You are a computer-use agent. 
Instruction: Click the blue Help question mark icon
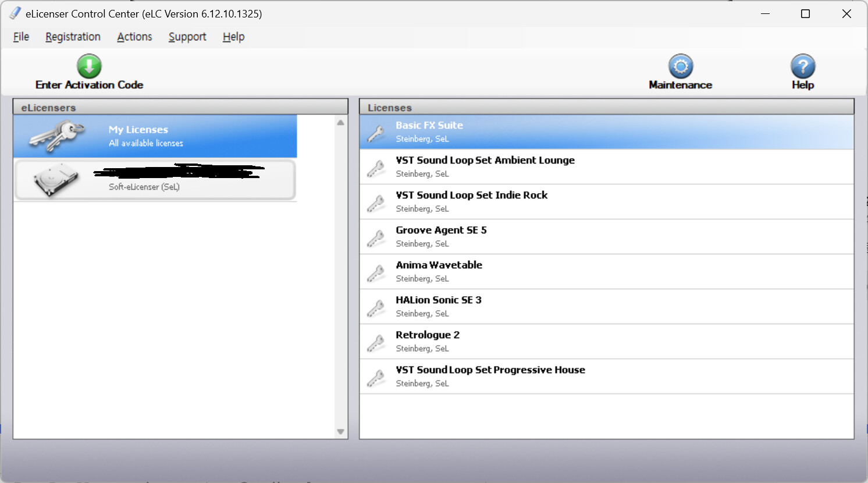803,66
